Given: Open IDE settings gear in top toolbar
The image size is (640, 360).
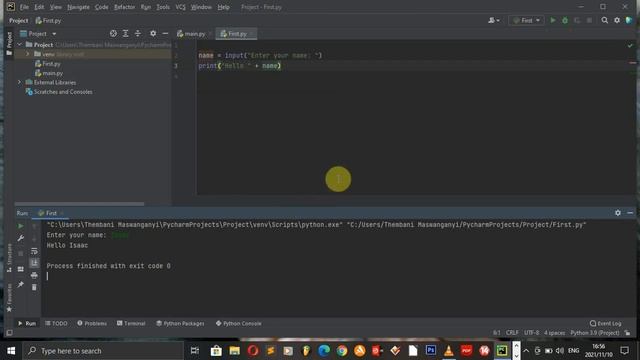Looking at the screenshot, I should (617, 20).
